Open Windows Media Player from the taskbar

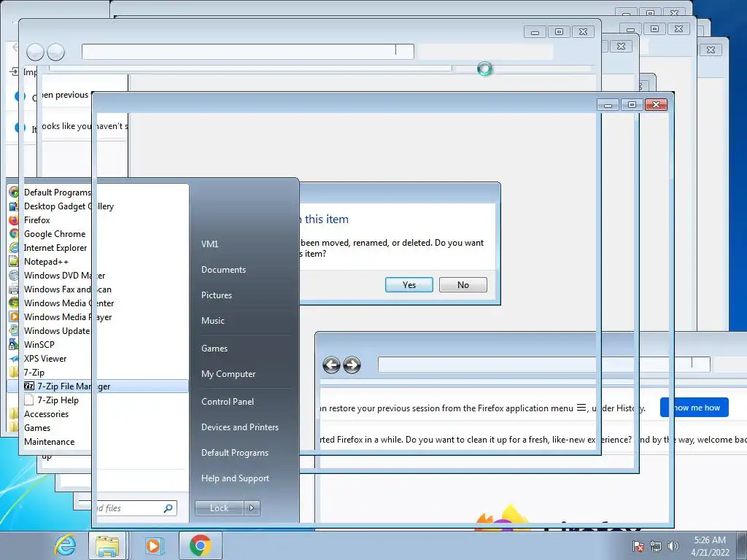154,545
